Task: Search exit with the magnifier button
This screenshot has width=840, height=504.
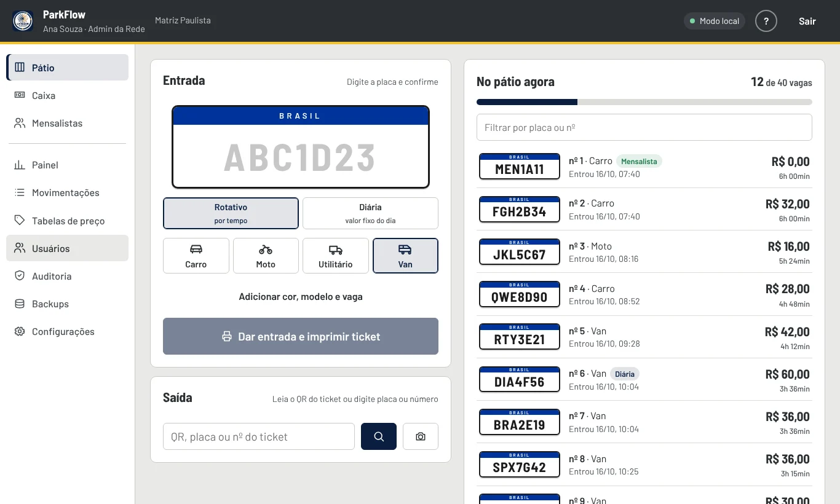Action: [379, 436]
